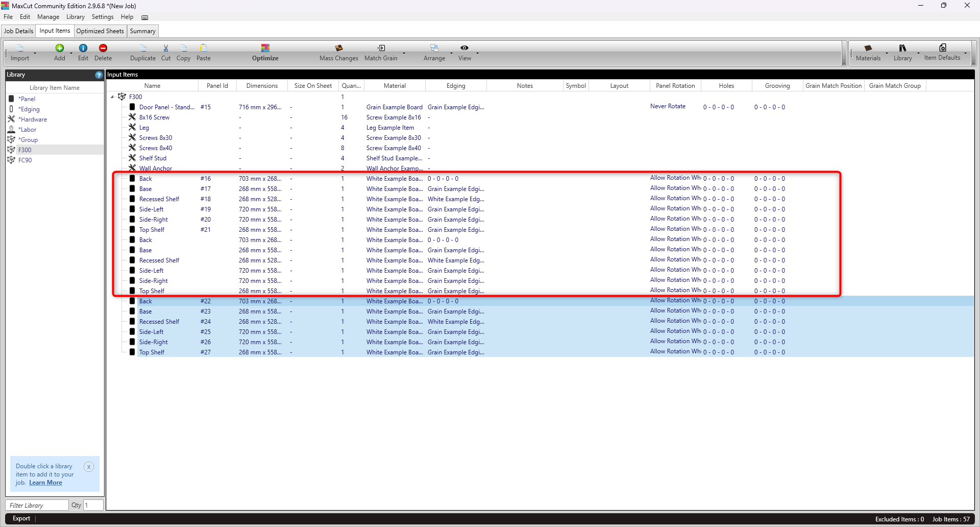Open the Match Grain dropdown arrow
Image resolution: width=980 pixels, height=527 pixels.
404,53
